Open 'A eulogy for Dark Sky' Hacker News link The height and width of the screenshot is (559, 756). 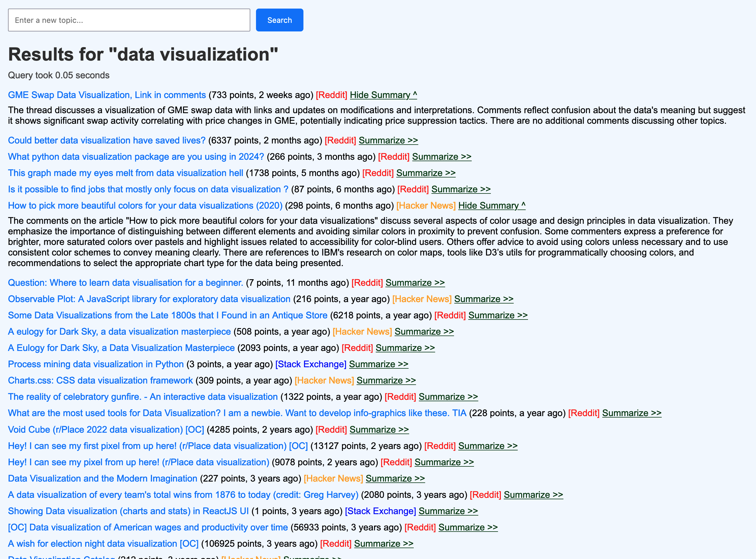pyautogui.click(x=119, y=332)
